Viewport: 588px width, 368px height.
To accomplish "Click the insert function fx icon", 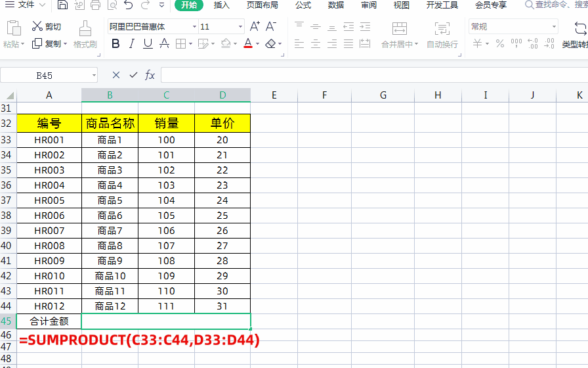I will (x=150, y=75).
